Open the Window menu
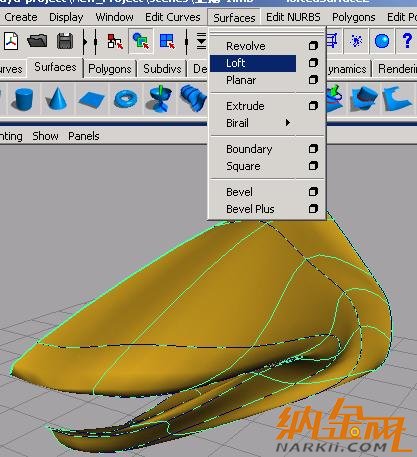Viewport: 417px width, 457px height. pyautogui.click(x=114, y=17)
